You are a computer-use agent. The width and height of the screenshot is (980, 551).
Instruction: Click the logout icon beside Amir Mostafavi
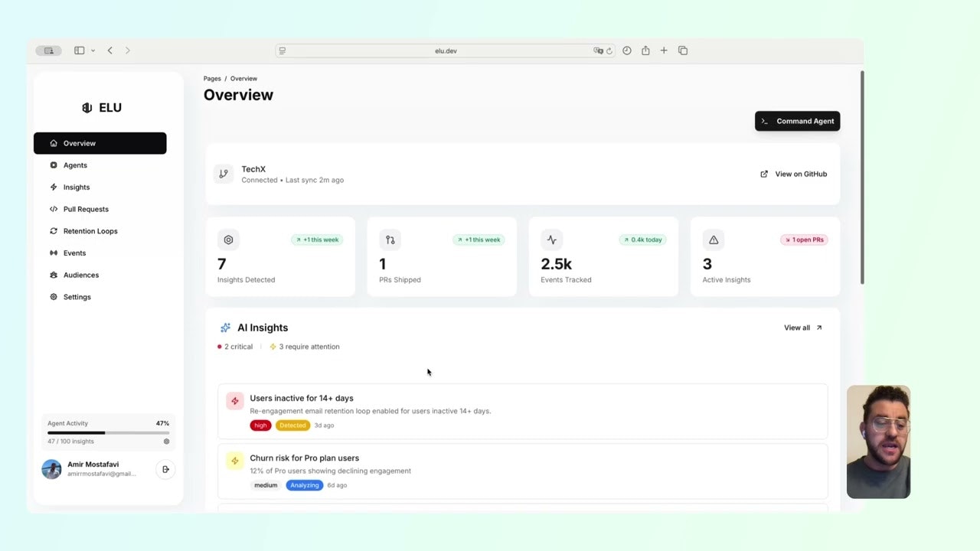coord(165,469)
